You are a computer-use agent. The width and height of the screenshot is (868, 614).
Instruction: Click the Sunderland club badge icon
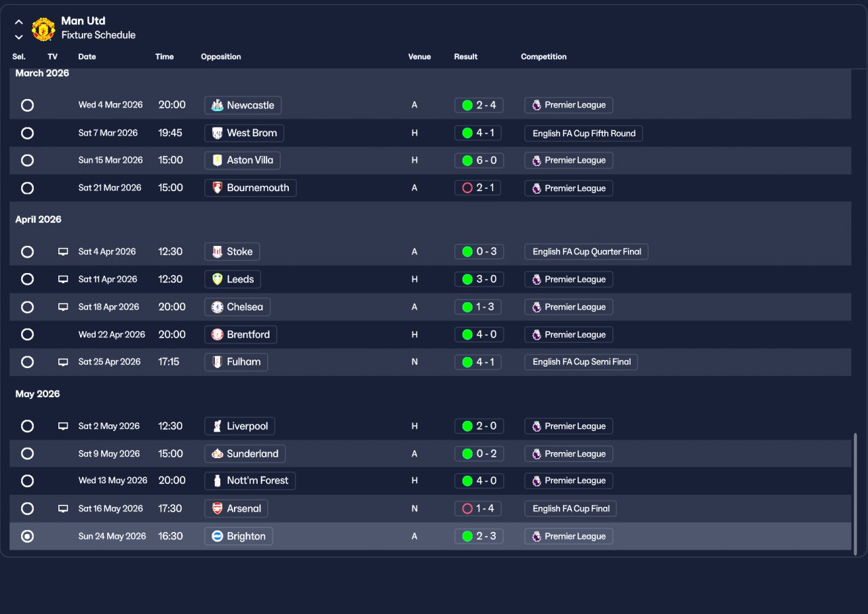coord(217,453)
